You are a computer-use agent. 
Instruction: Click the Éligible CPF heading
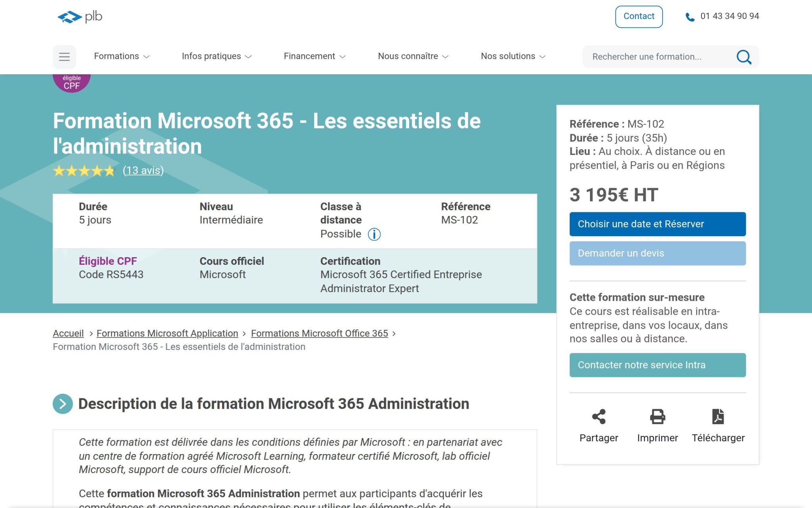[108, 261]
